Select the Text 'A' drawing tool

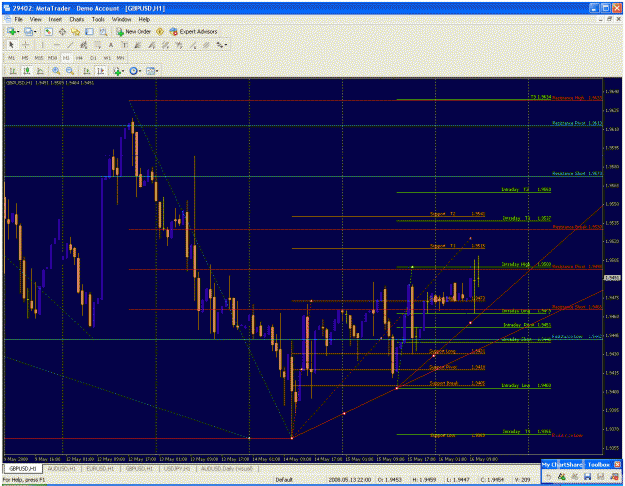(111, 45)
